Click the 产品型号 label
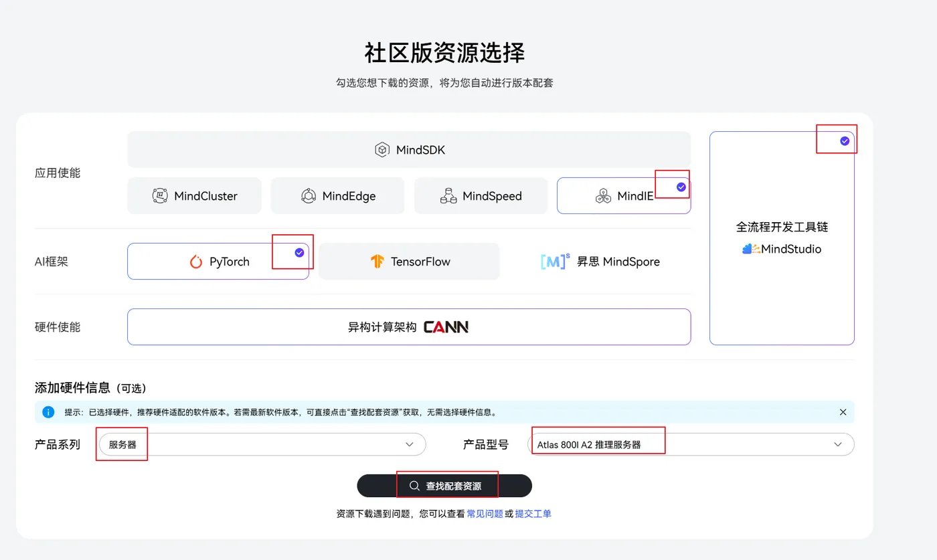937x560 pixels. click(x=486, y=444)
